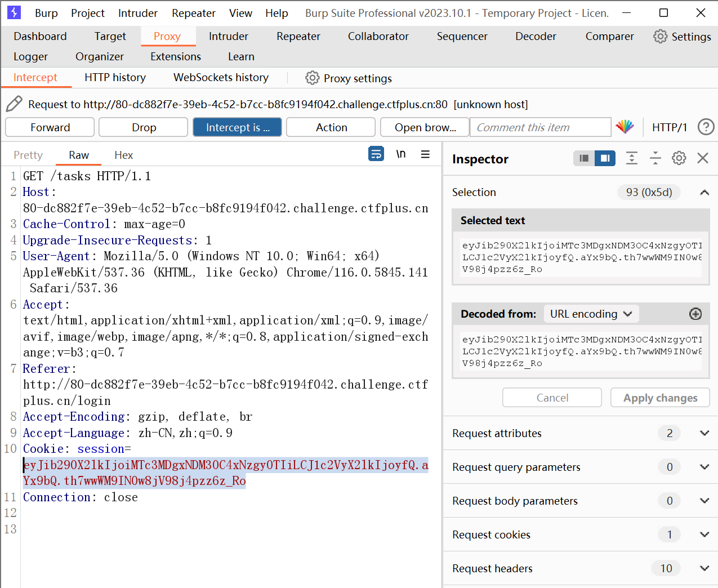718x588 pixels.
Task: Click Apply changes in the Inspector
Action: click(x=660, y=398)
